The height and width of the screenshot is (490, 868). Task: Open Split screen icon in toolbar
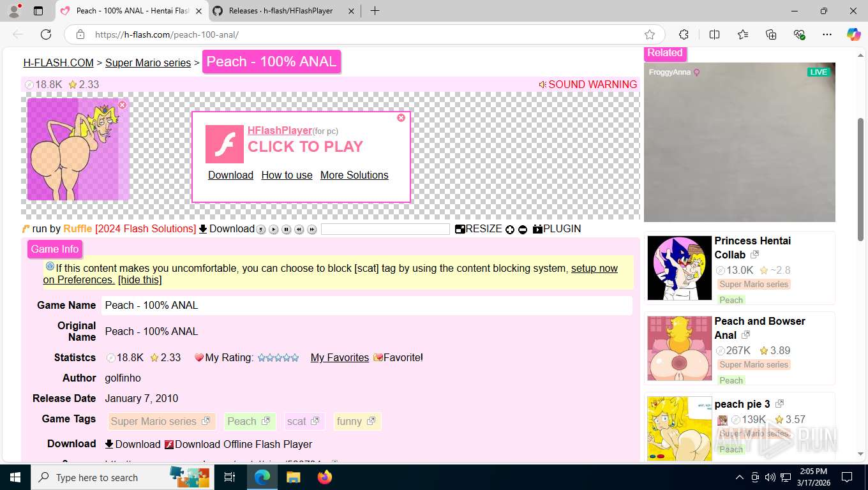(714, 34)
